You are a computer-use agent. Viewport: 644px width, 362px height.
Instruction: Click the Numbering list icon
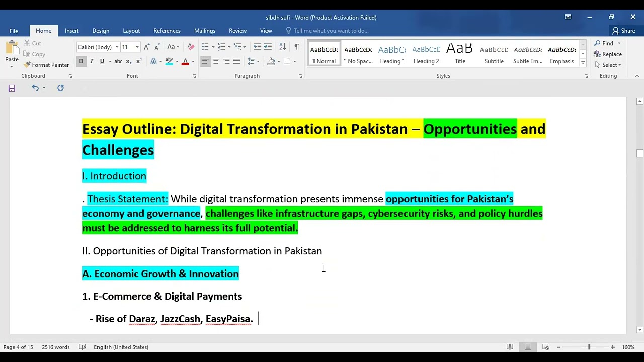tap(222, 47)
